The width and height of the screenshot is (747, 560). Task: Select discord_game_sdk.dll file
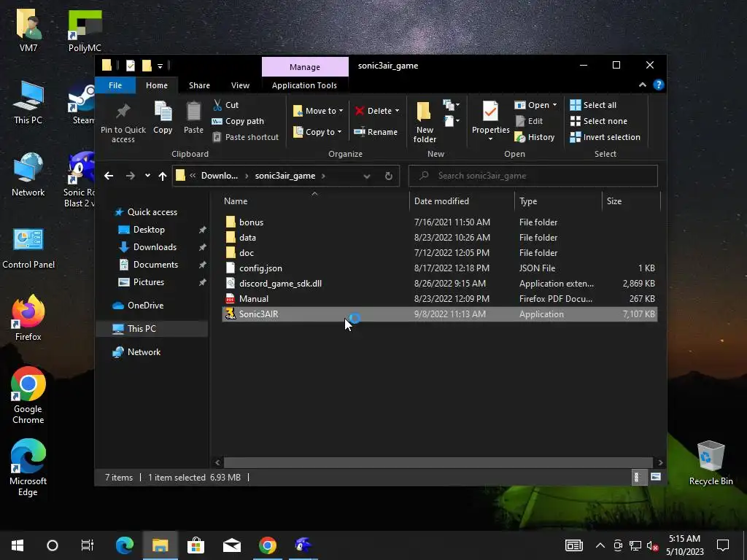[x=439, y=284]
